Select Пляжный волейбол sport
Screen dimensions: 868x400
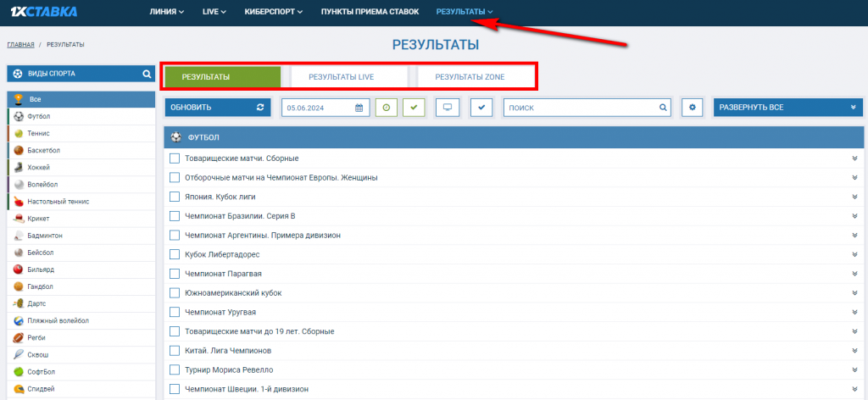[81, 321]
